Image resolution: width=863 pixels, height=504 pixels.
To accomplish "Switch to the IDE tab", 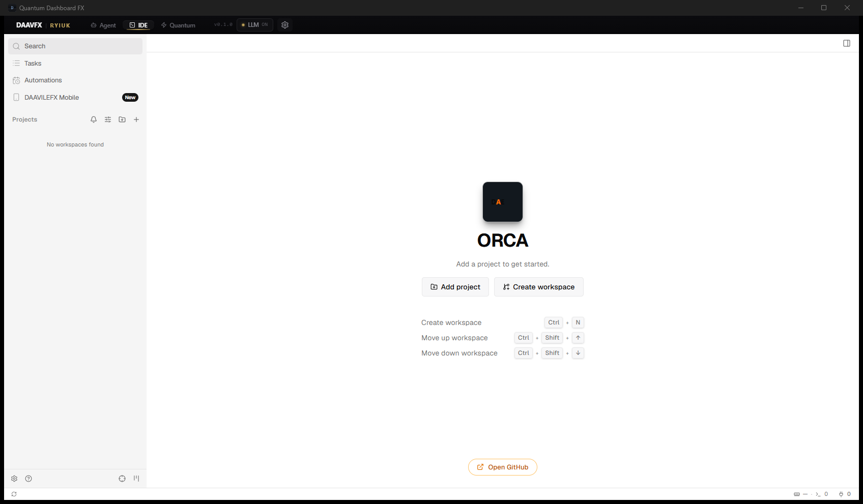I will pos(138,25).
